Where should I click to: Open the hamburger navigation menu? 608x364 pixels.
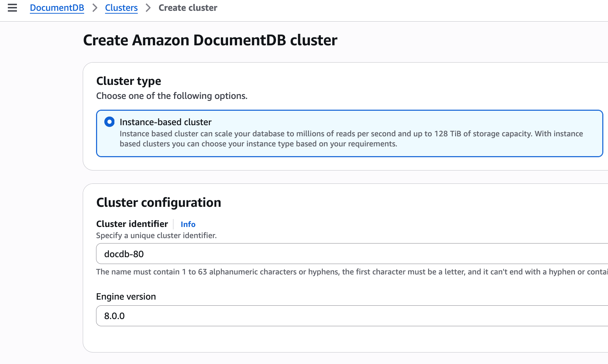[12, 8]
